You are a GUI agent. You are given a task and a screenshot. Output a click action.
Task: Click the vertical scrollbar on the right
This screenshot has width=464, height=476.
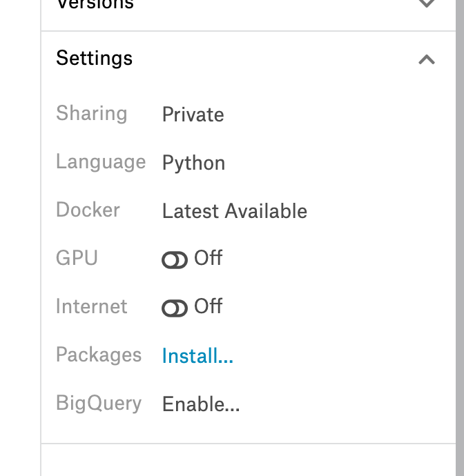tap(460, 238)
